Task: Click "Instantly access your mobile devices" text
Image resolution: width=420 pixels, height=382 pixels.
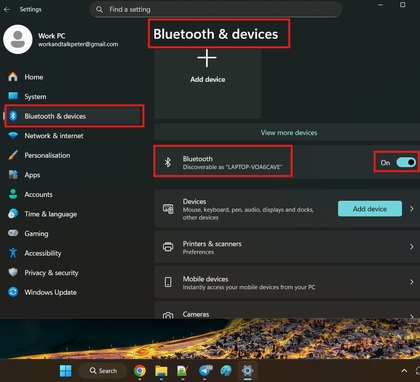Action: click(249, 287)
